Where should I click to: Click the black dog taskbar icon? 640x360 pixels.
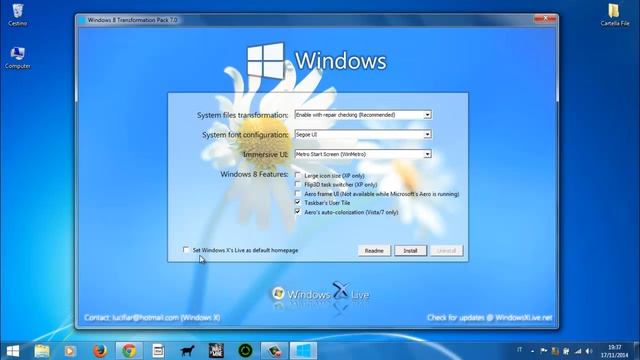point(187,351)
